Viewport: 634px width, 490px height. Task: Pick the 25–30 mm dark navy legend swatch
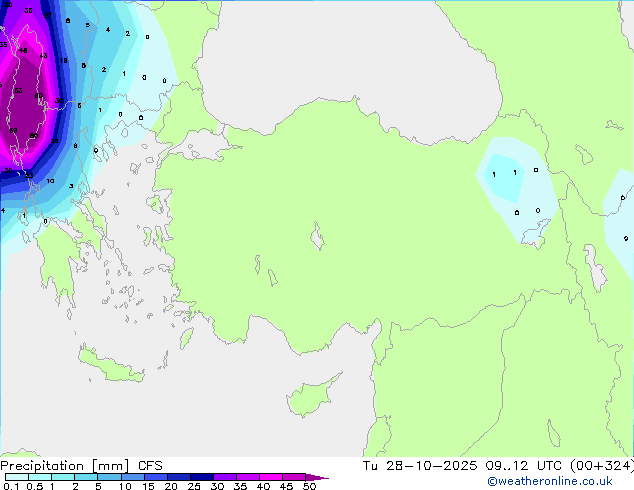pyautogui.click(x=202, y=477)
